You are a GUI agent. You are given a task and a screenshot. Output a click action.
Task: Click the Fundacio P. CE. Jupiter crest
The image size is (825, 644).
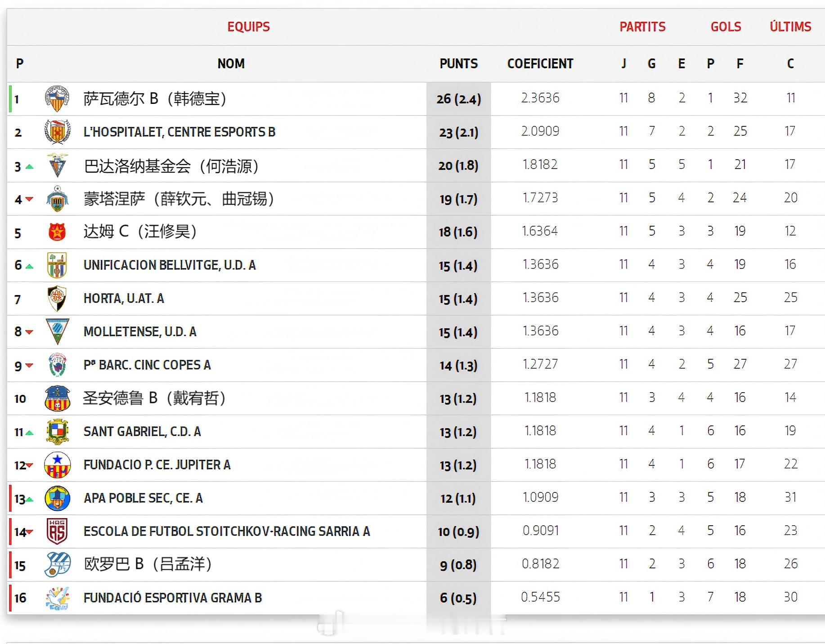click(57, 465)
